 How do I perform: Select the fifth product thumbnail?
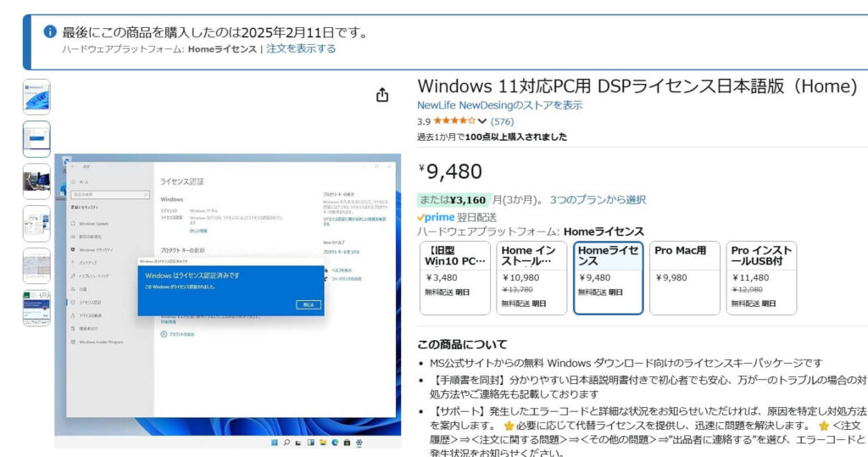(x=36, y=265)
